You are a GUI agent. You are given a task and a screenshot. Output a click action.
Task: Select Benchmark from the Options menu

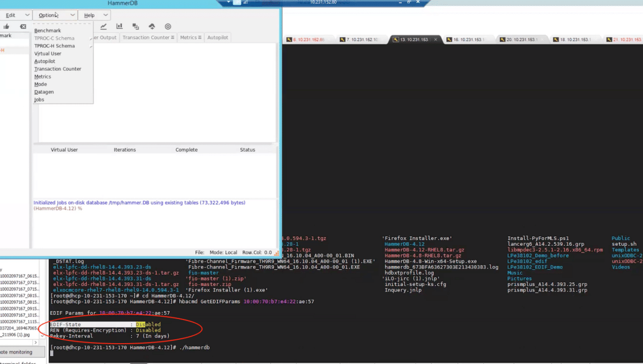(48, 31)
